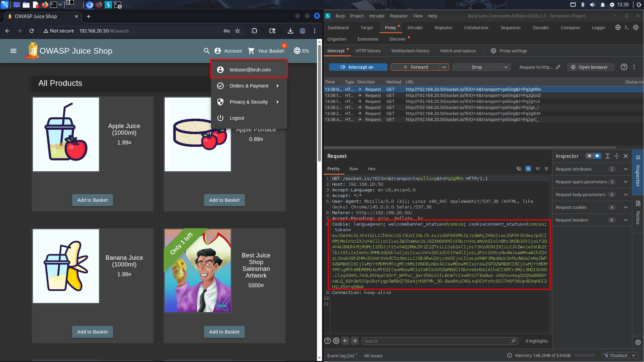Click the memory usage progress bar
The image size is (644, 362).
tap(585, 355)
